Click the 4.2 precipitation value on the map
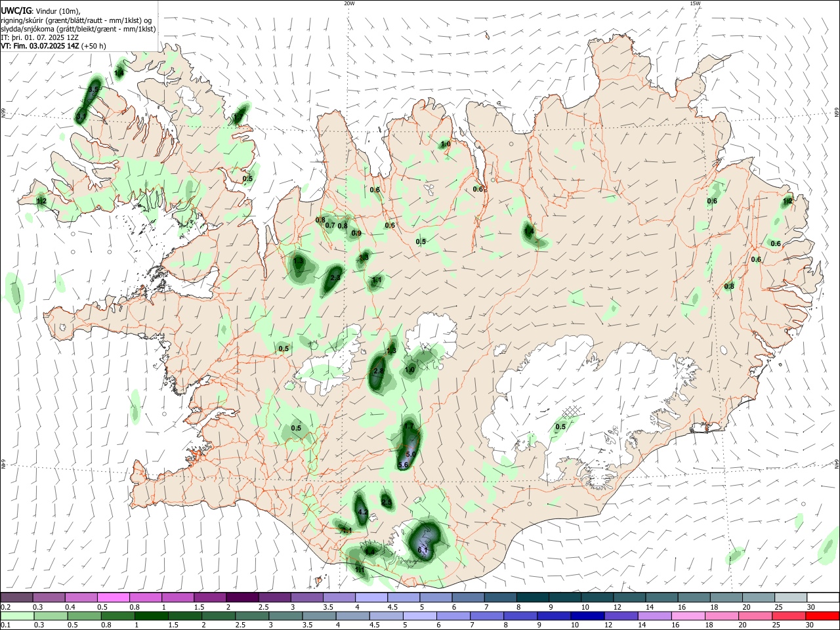The image size is (840, 630). click(362, 512)
